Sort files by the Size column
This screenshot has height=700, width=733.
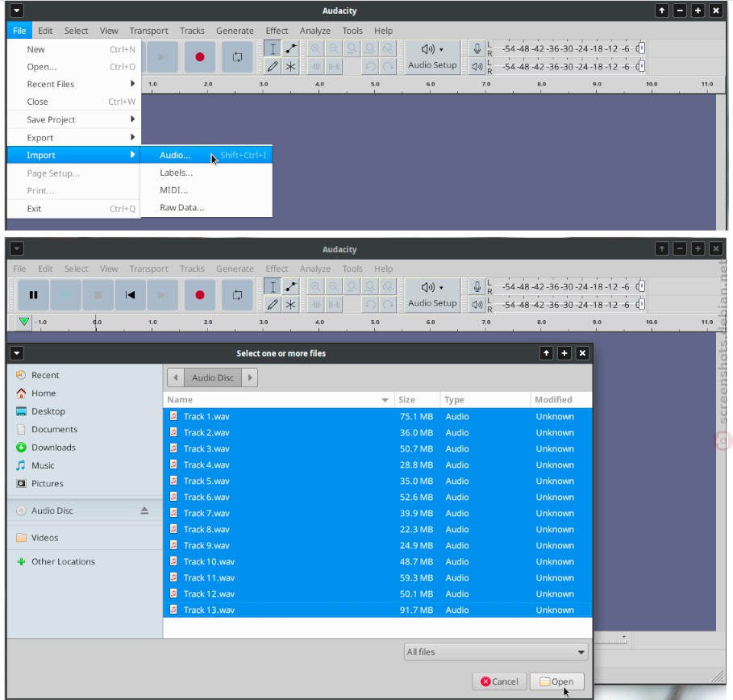pyautogui.click(x=417, y=400)
